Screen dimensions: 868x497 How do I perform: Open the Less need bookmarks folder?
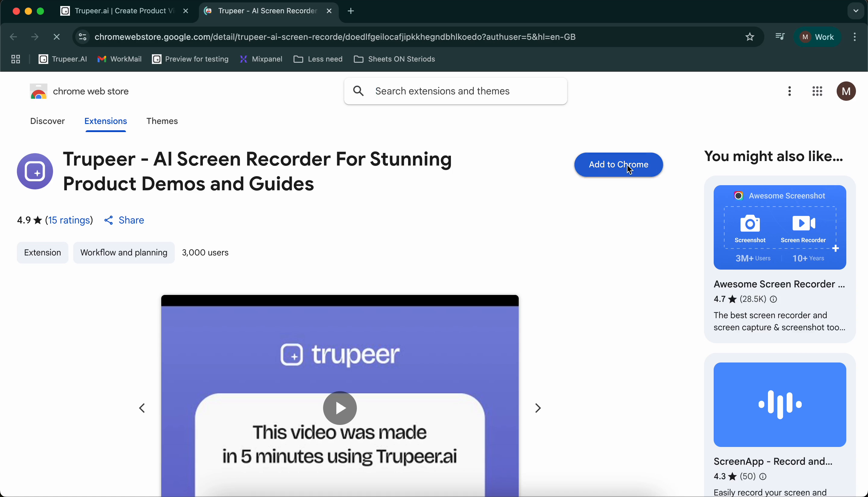pos(318,59)
